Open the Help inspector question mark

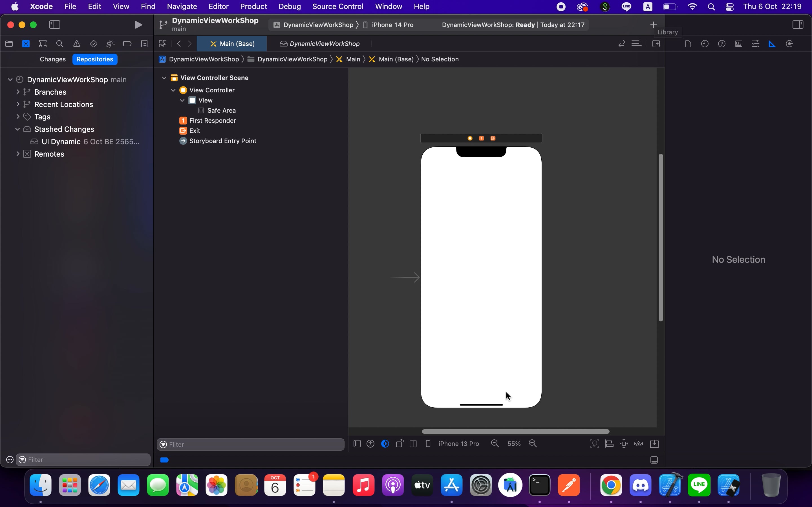pos(722,44)
